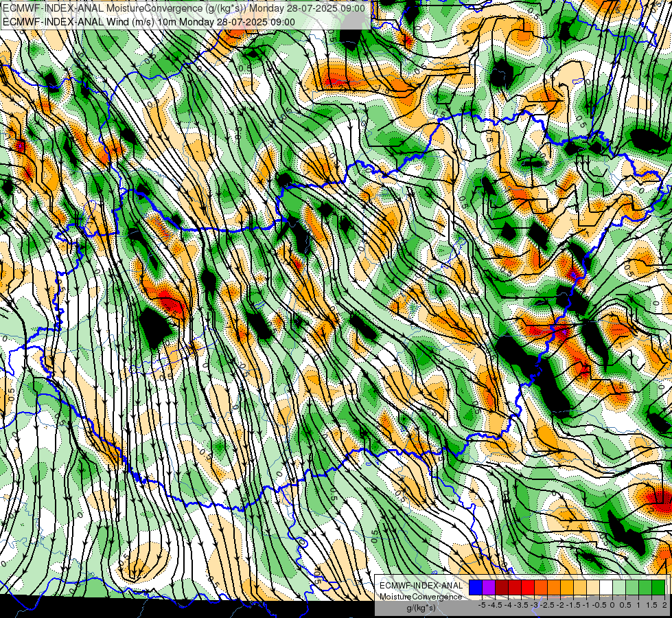The image size is (672, 618).
Task: Click the '-4.5' legend tick label
Action: tap(495, 605)
